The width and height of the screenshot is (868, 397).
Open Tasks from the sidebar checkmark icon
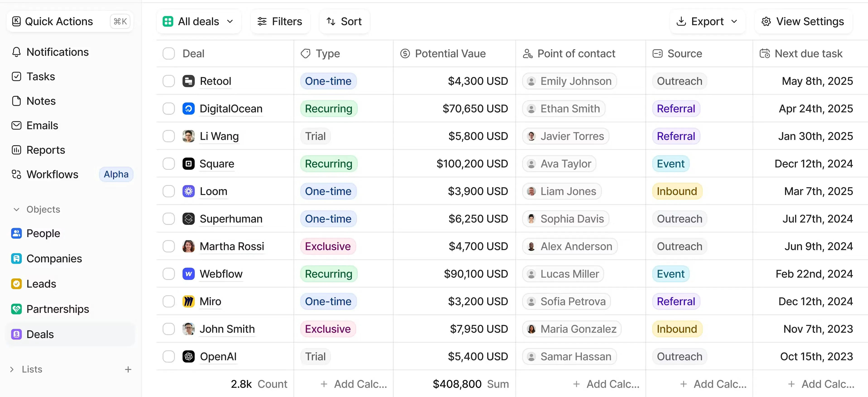click(16, 77)
